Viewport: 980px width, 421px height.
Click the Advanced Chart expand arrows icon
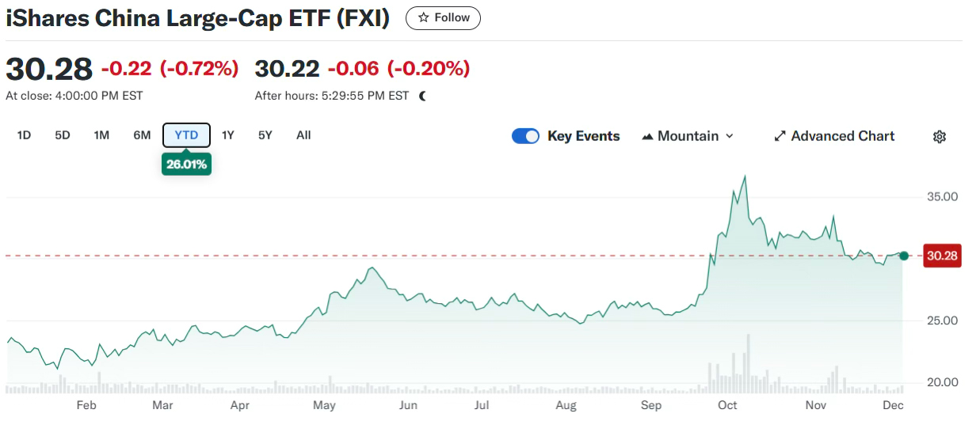780,136
